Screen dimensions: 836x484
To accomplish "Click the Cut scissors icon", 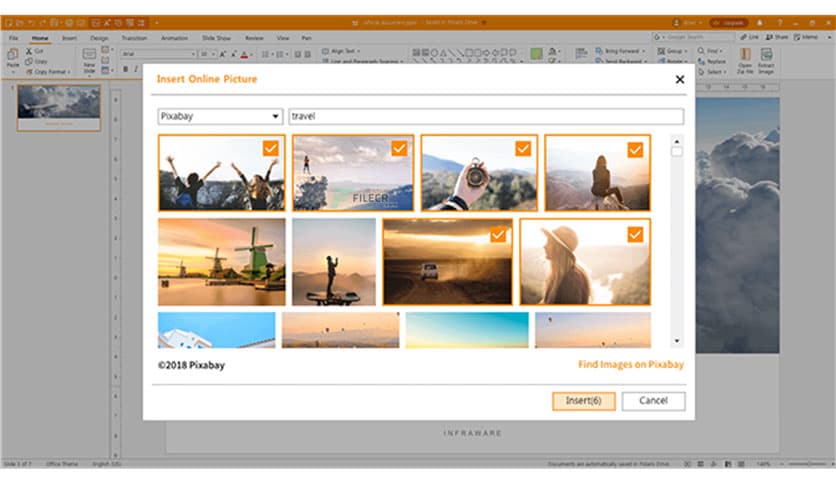I will [x=29, y=51].
